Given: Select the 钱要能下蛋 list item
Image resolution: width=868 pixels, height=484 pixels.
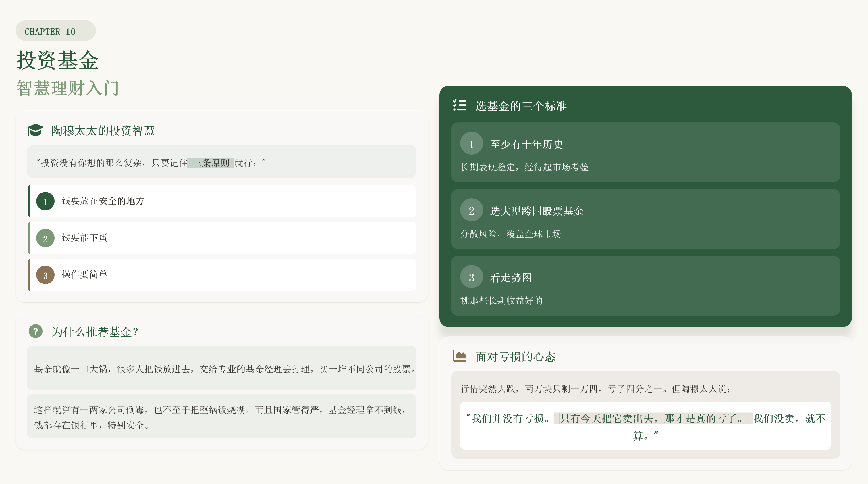Looking at the screenshot, I should click(222, 238).
